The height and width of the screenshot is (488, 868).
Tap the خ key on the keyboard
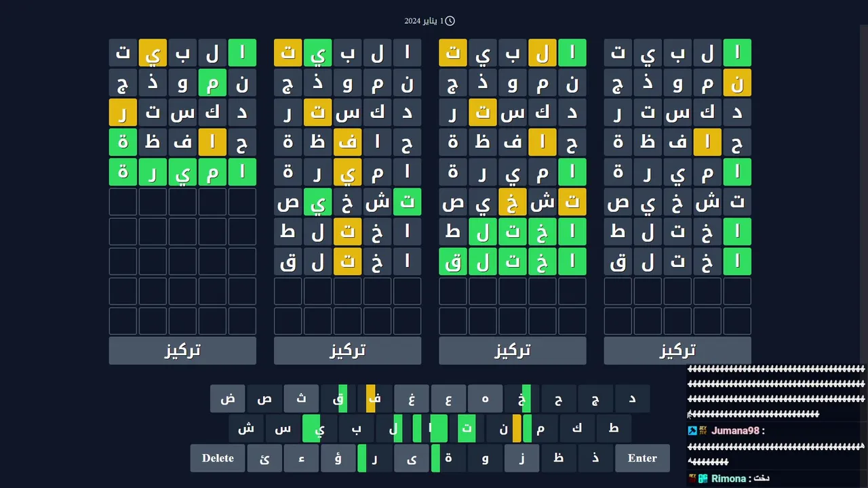(521, 399)
